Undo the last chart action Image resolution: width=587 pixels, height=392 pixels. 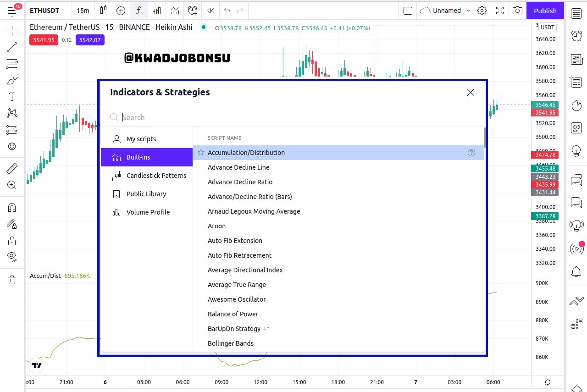[227, 10]
